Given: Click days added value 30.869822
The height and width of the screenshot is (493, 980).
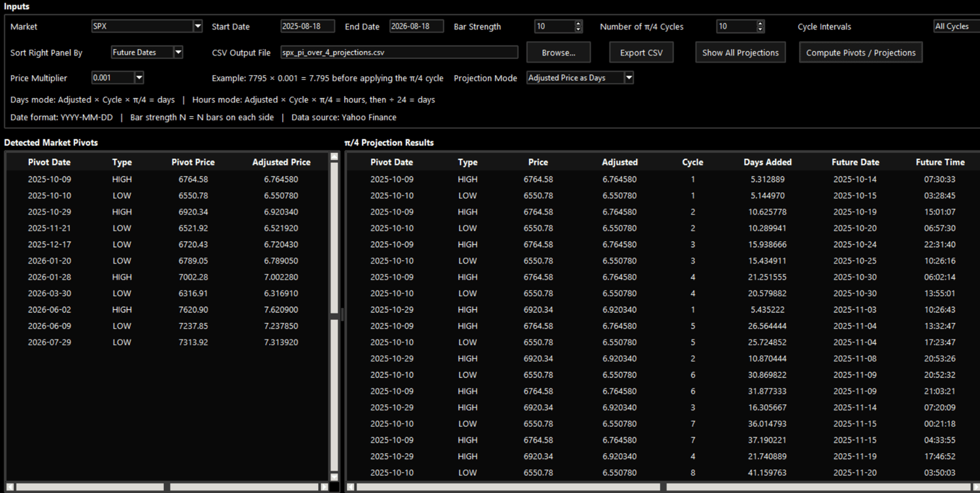Looking at the screenshot, I should [x=768, y=375].
